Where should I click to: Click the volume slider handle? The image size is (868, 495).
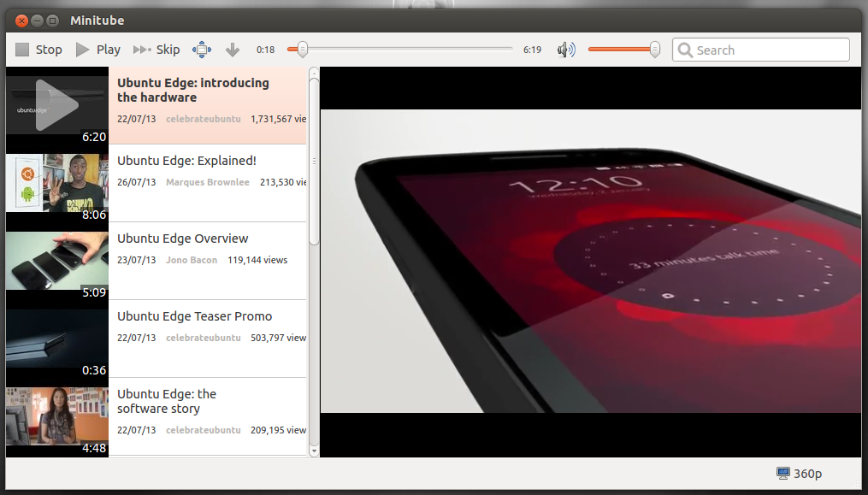coord(655,50)
